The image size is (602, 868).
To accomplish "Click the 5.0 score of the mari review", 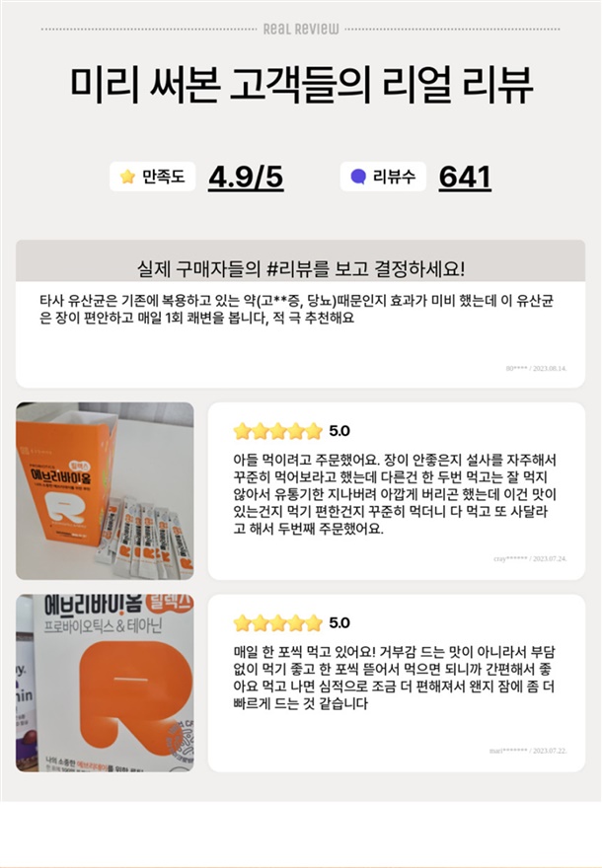I will pyautogui.click(x=339, y=622).
